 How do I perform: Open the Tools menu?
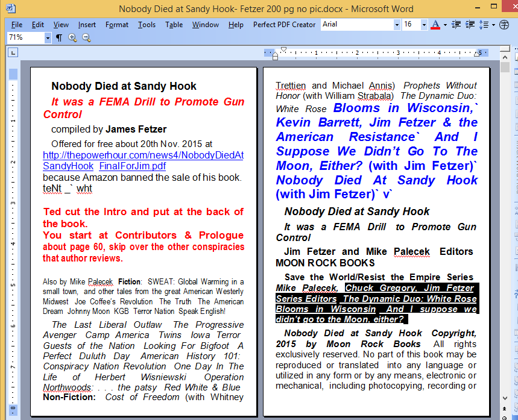click(147, 25)
